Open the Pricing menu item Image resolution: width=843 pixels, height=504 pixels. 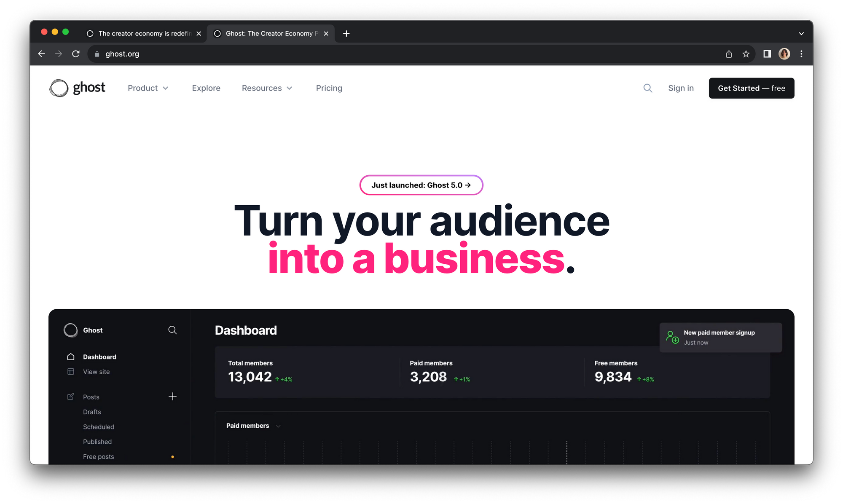click(329, 88)
